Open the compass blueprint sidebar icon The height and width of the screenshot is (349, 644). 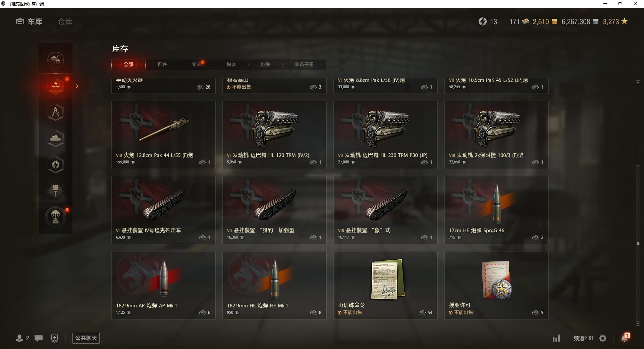(x=56, y=112)
